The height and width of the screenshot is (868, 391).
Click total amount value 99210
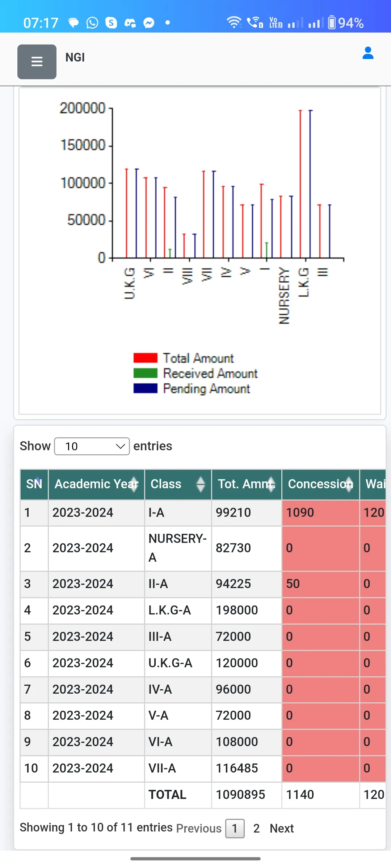(233, 512)
